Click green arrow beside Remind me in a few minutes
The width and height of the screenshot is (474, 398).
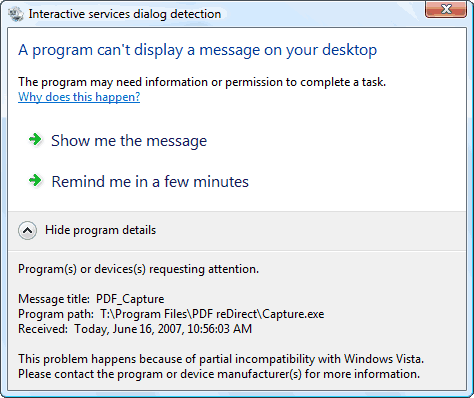(35, 181)
